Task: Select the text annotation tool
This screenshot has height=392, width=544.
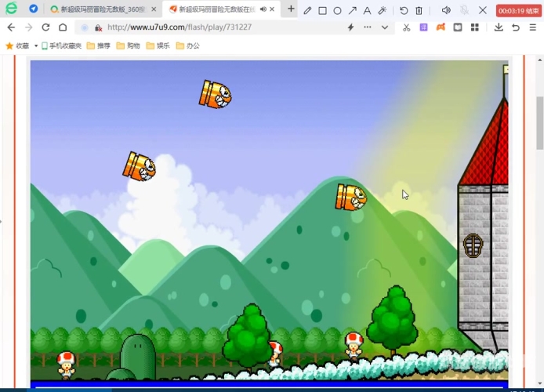Action: point(367,10)
